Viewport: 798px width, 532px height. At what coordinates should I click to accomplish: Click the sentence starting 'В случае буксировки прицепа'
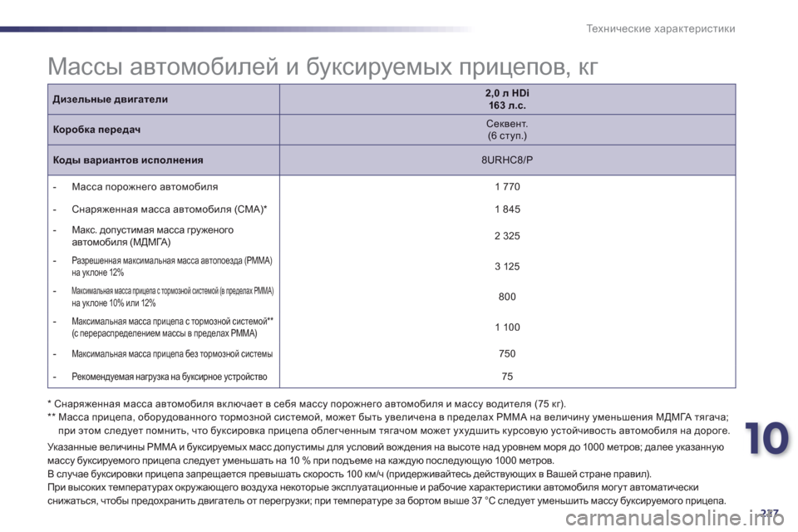tap(349, 475)
